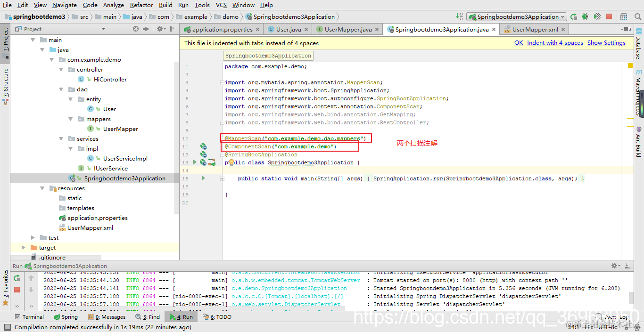
Task: Open the Project panel gear settings
Action: coord(160,29)
